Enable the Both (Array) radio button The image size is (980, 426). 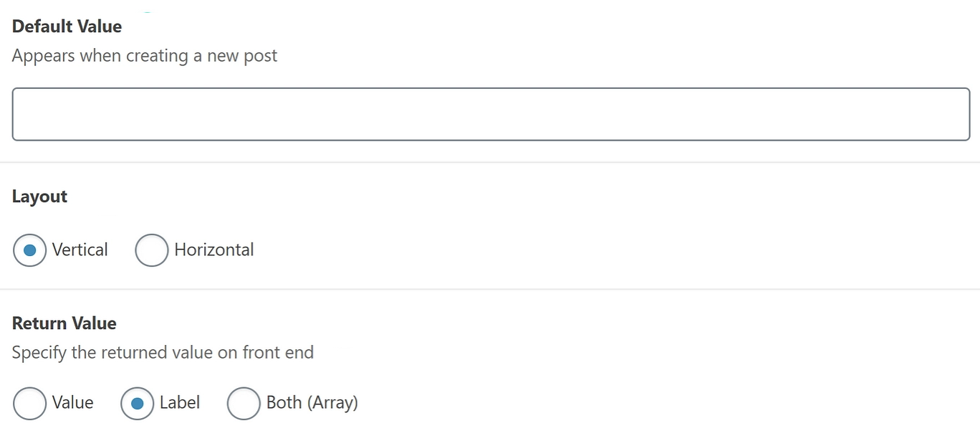(x=244, y=403)
